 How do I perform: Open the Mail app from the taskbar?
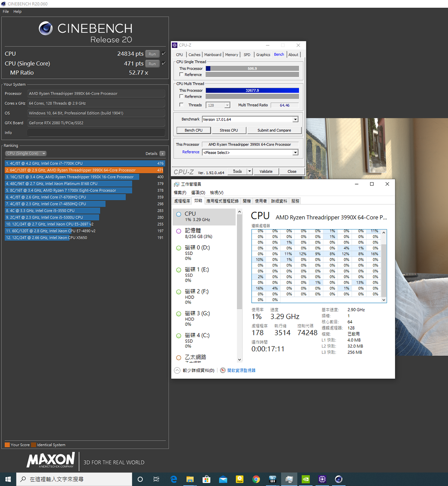point(223,479)
